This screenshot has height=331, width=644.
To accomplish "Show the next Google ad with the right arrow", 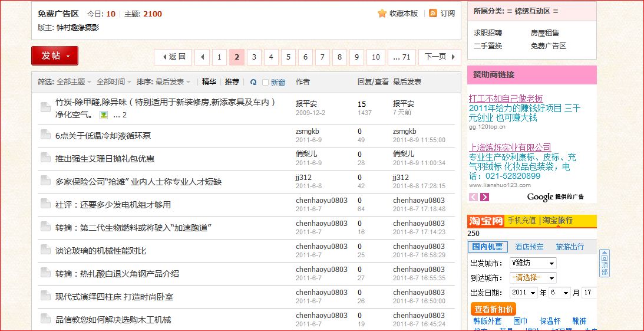I will coord(485,197).
